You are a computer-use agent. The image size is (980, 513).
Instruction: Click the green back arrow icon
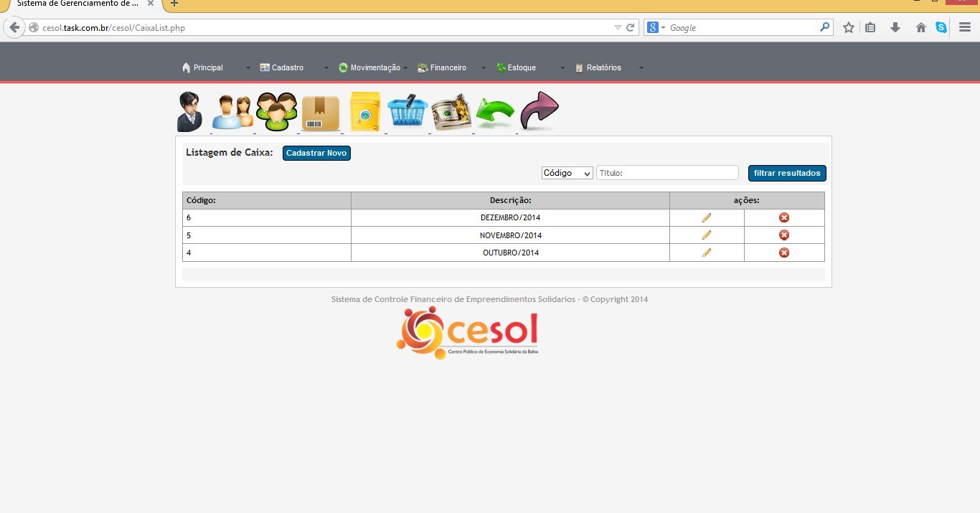[495, 113]
